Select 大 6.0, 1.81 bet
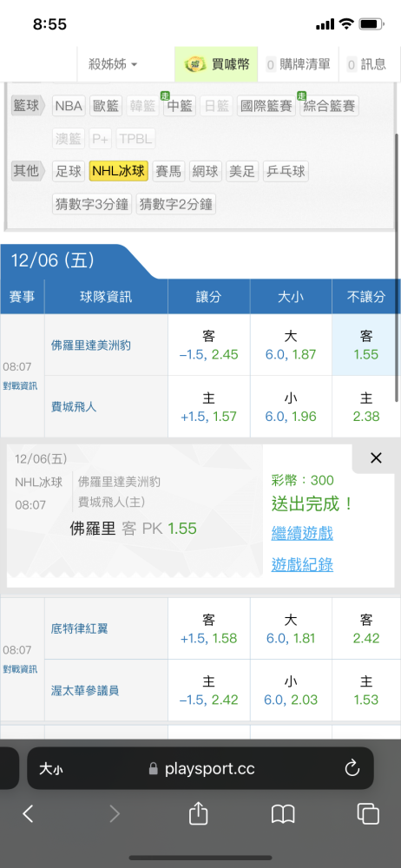Image resolution: width=401 pixels, height=868 pixels. coord(291,628)
